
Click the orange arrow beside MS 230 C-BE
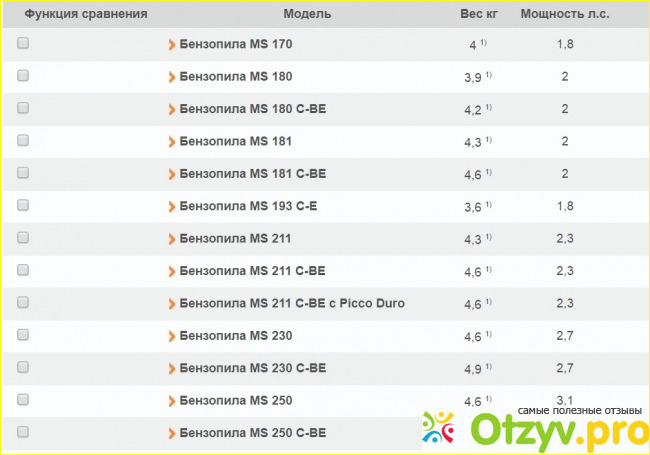pyautogui.click(x=172, y=368)
